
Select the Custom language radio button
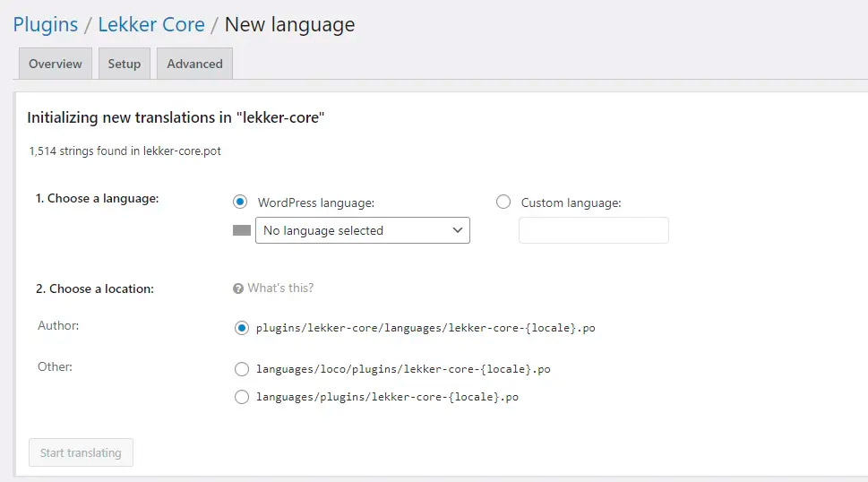[503, 202]
